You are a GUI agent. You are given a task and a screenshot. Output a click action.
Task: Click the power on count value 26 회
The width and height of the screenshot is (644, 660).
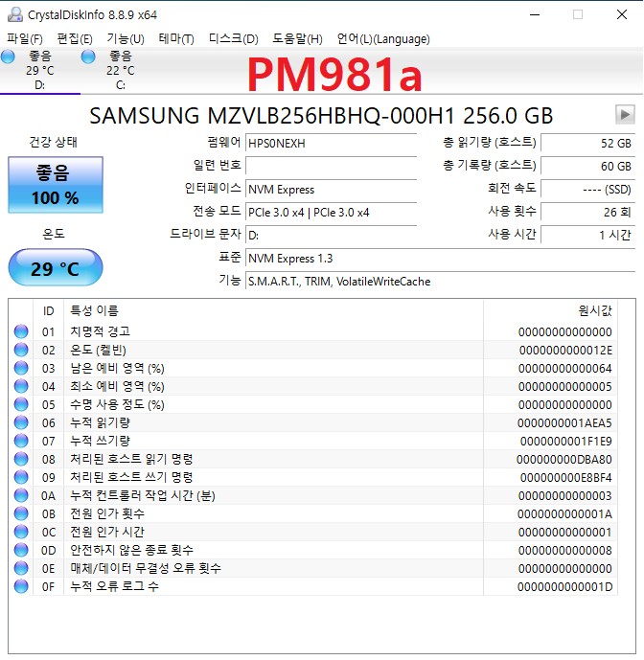point(588,212)
